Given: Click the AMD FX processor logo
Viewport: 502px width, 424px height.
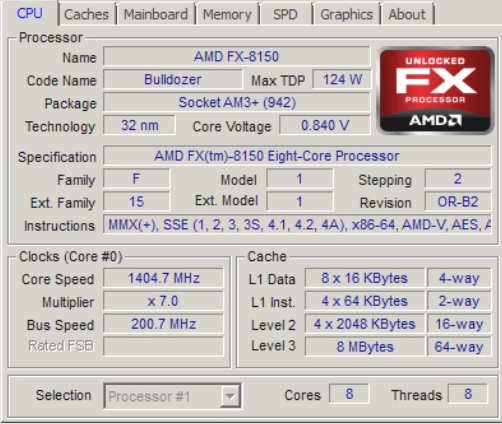Looking at the screenshot, I should [435, 90].
